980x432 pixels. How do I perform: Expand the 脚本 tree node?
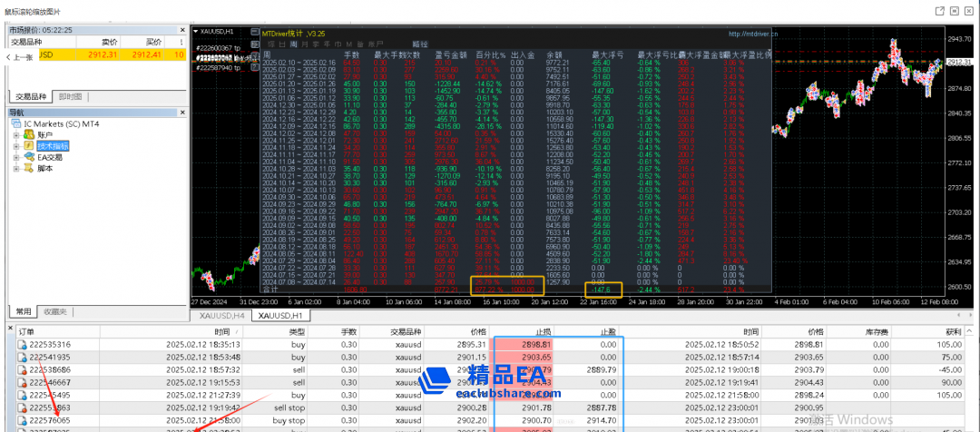coord(16,168)
